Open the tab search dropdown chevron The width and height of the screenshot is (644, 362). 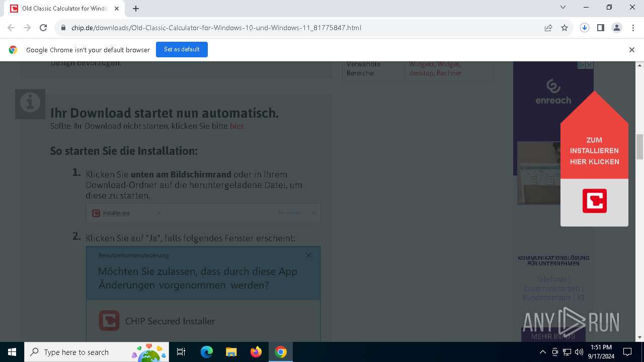[563, 8]
